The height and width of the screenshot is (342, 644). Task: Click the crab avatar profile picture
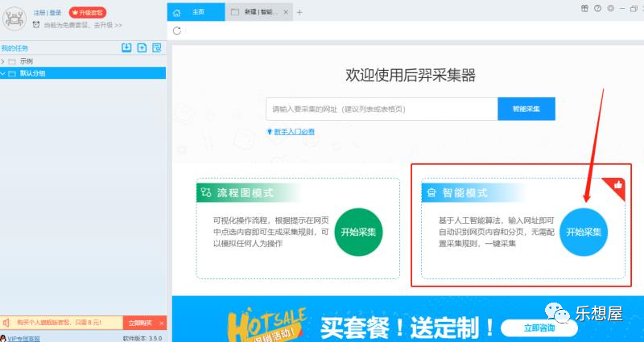click(14, 19)
